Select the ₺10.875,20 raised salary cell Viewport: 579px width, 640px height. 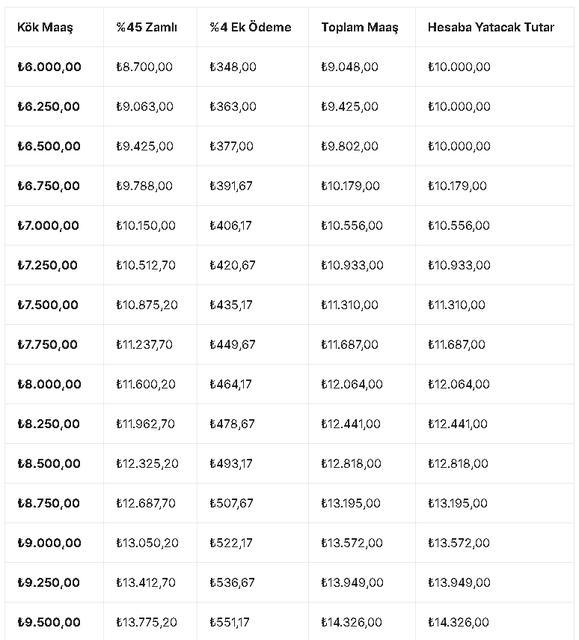(x=147, y=305)
